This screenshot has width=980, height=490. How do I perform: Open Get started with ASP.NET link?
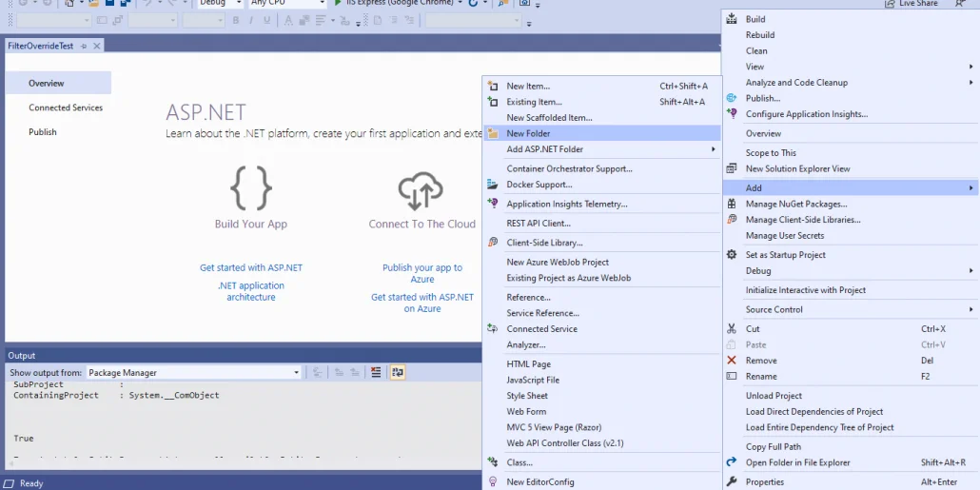[x=250, y=267]
